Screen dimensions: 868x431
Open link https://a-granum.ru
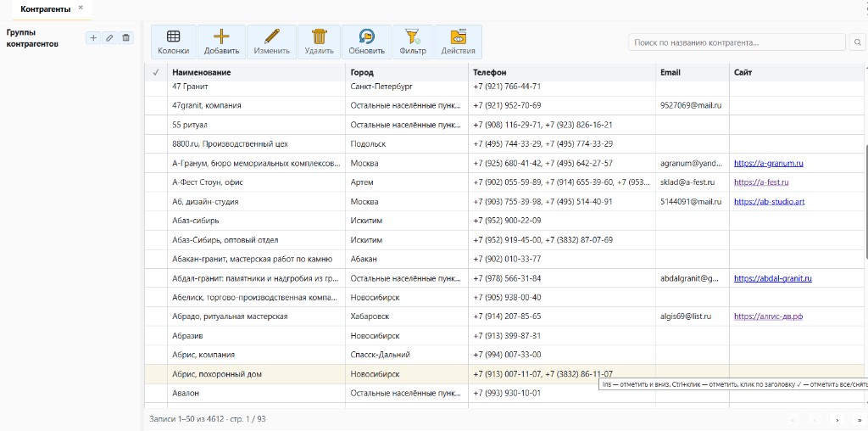tap(768, 164)
